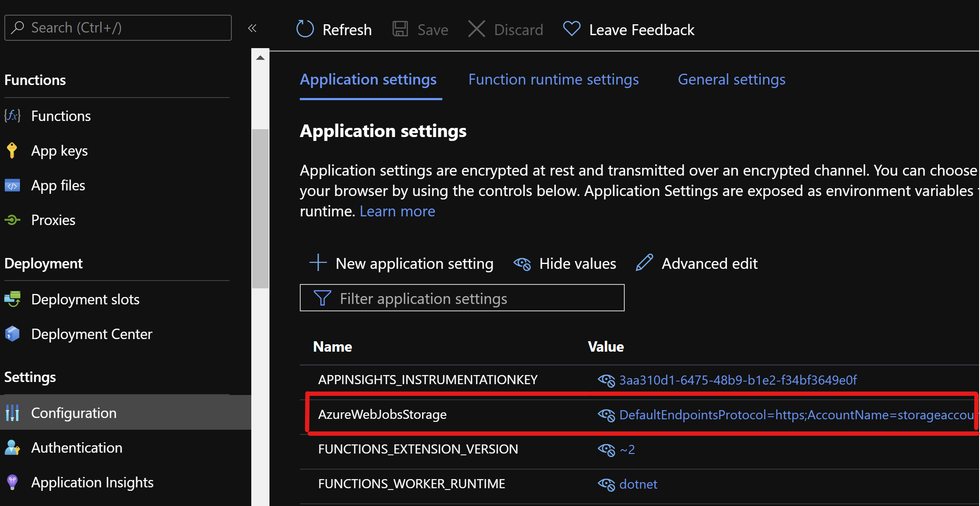The height and width of the screenshot is (506, 980).
Task: Reveal the AzureWebJobsStorage connection string
Action: (607, 415)
